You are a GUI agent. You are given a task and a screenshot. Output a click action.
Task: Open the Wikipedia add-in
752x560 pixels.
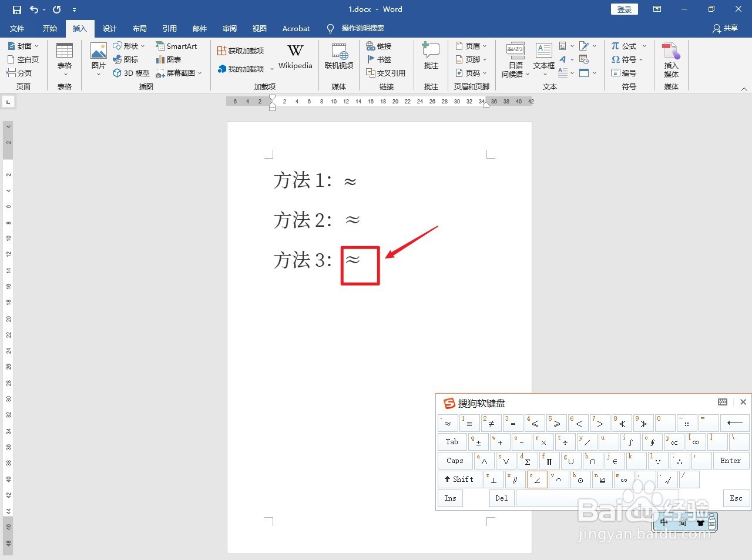click(x=295, y=57)
